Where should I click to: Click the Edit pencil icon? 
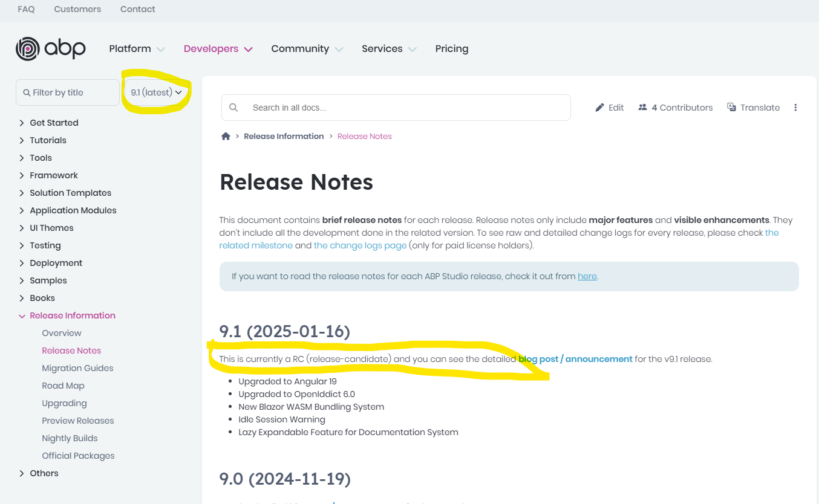(x=599, y=108)
